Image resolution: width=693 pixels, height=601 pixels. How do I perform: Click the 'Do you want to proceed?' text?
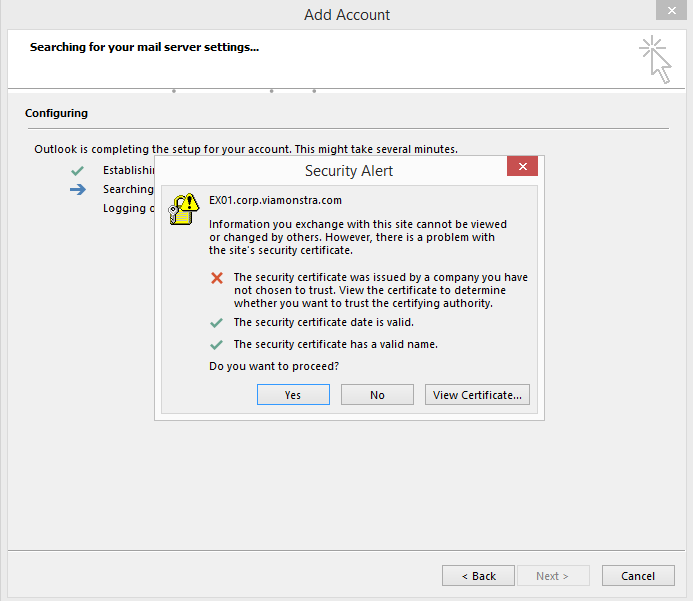point(273,367)
